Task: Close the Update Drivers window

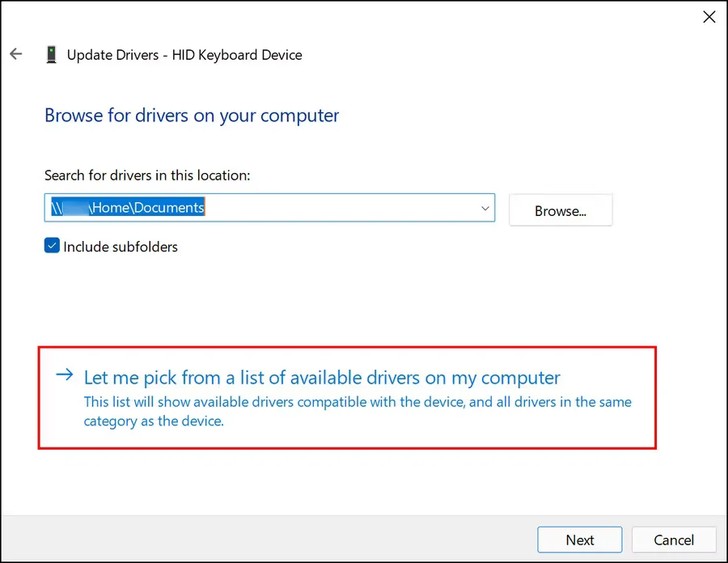Action: point(709,16)
